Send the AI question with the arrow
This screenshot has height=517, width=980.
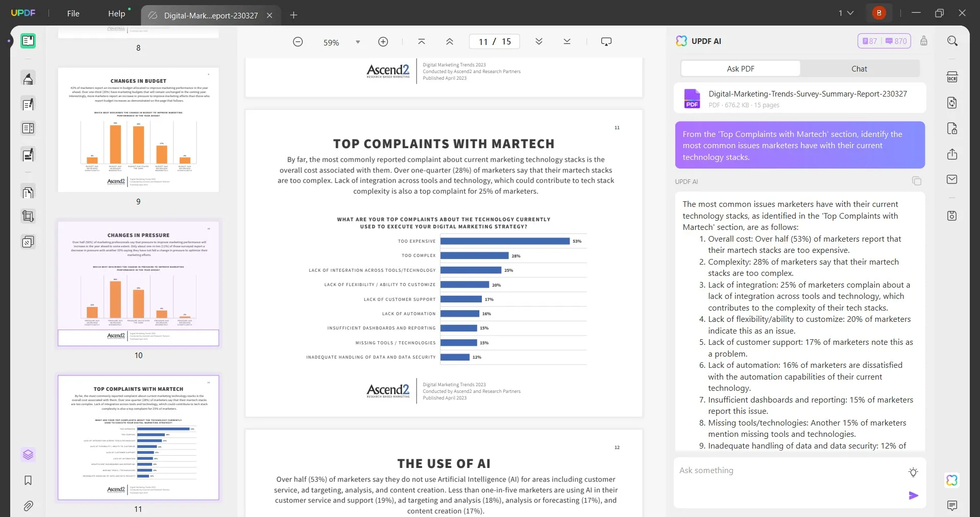(x=914, y=496)
